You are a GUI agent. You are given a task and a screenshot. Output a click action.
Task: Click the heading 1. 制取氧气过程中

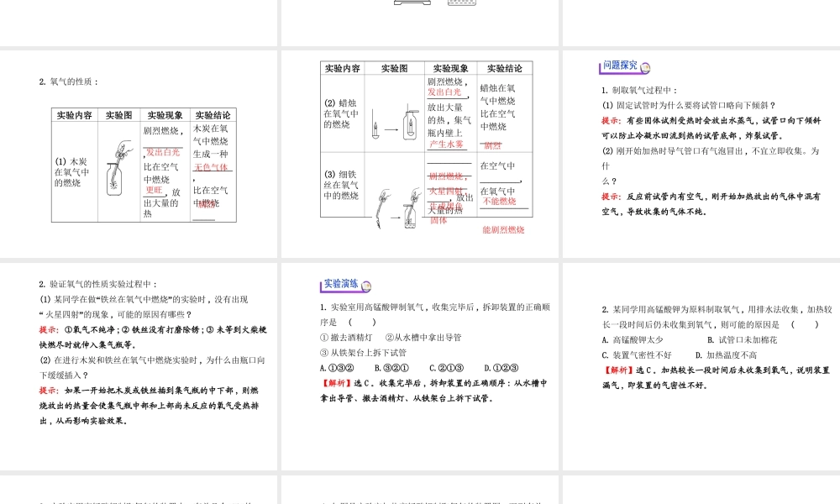tap(639, 91)
